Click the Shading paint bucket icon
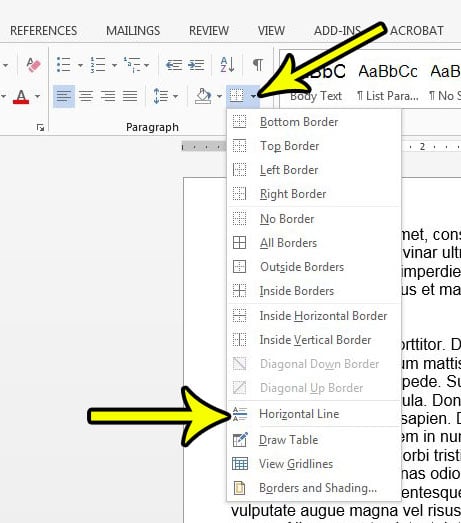Image resolution: width=461 pixels, height=523 pixels. [203, 96]
